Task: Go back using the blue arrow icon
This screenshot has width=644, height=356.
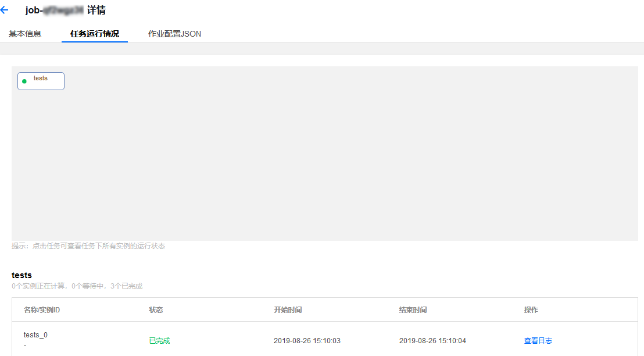Action: [x=4, y=10]
